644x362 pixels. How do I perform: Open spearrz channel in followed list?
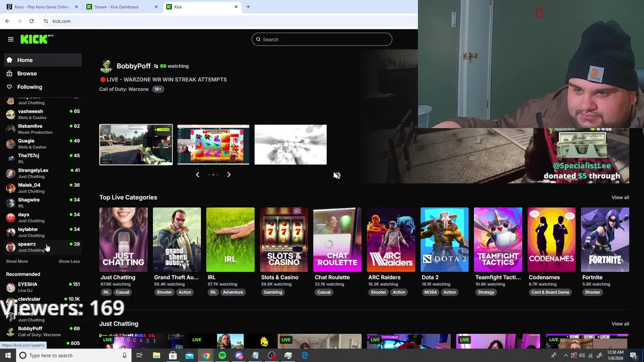click(x=43, y=247)
